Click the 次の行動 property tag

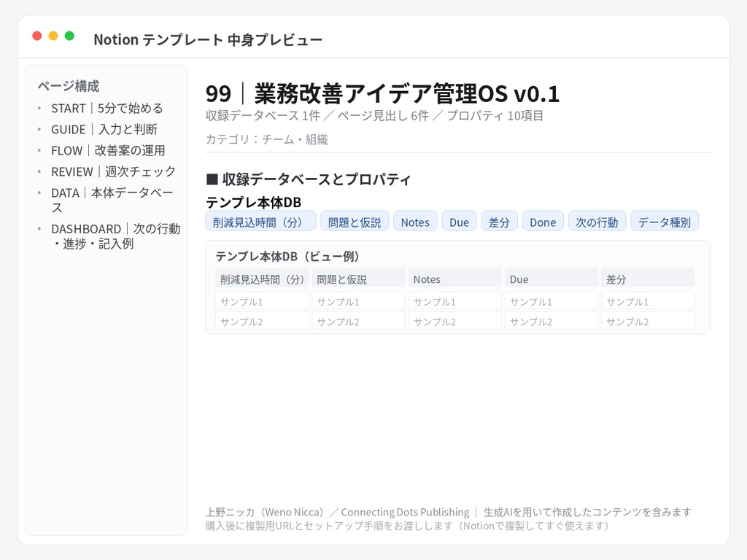pyautogui.click(x=597, y=221)
